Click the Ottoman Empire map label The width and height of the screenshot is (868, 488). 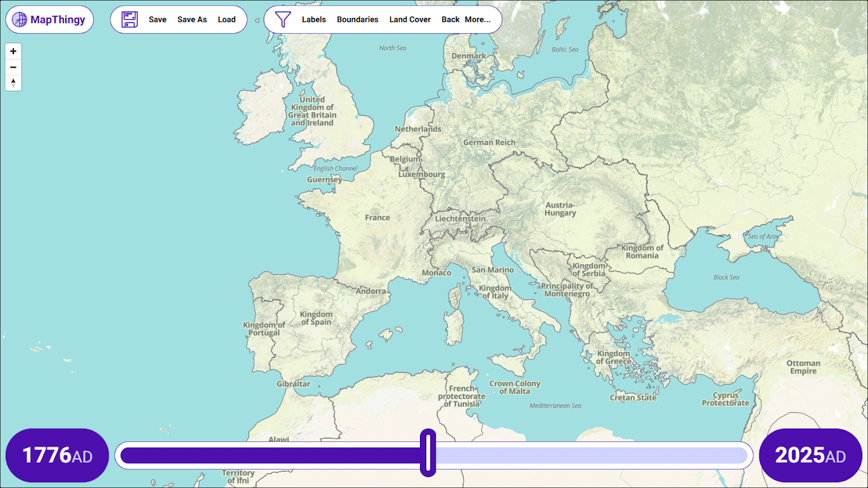point(803,367)
